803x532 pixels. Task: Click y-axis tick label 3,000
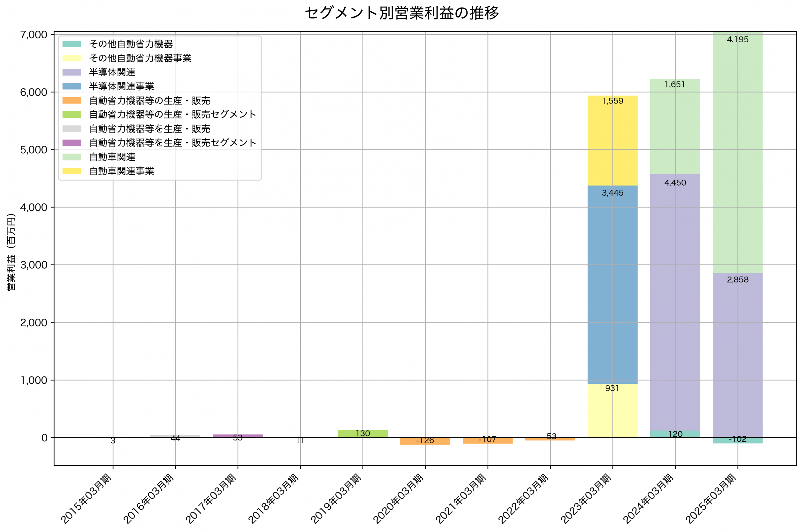pyautogui.click(x=34, y=265)
